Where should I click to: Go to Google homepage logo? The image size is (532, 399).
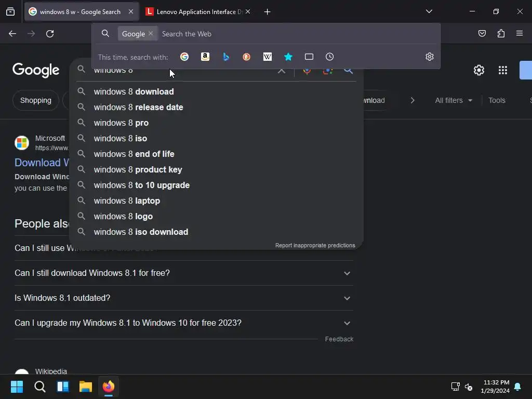pos(36,70)
